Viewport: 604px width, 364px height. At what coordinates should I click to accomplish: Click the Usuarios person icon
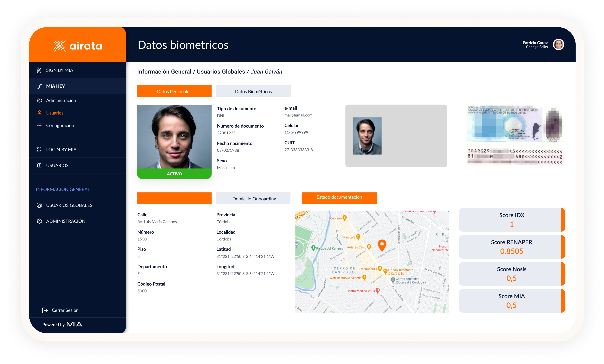click(x=39, y=113)
